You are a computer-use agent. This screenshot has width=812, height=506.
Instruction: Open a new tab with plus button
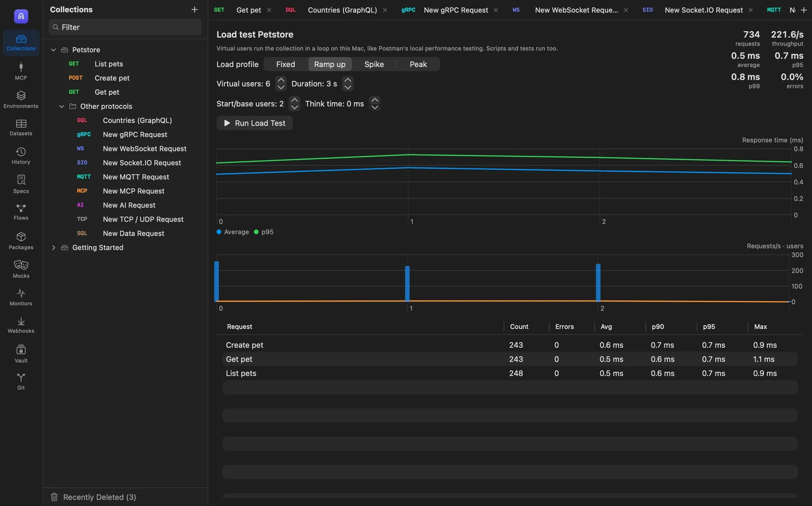804,10
